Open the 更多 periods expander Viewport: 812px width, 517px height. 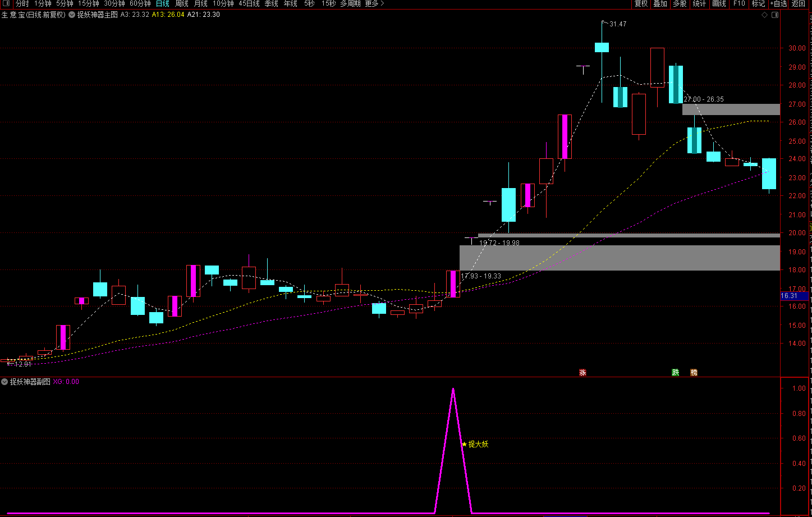coord(374,4)
